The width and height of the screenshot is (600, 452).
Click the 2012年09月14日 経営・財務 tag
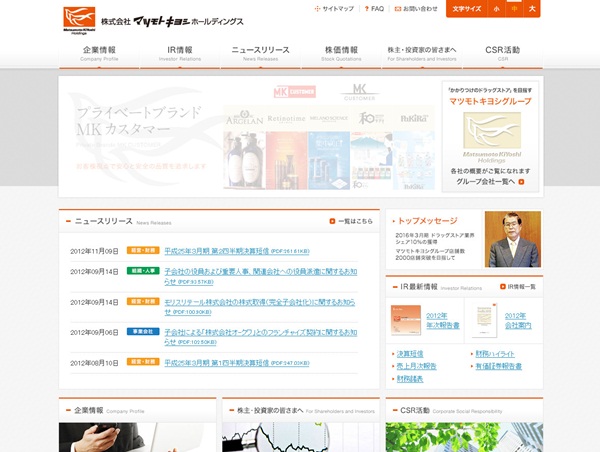click(143, 302)
